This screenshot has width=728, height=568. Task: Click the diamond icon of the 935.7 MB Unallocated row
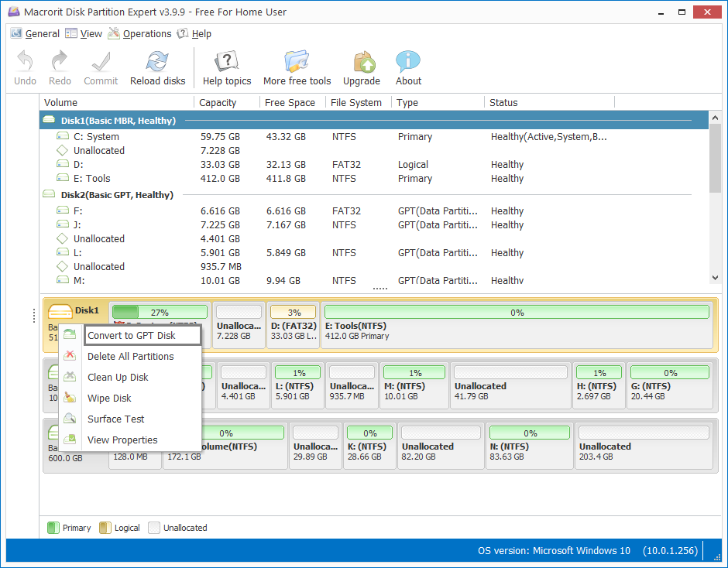(x=62, y=266)
